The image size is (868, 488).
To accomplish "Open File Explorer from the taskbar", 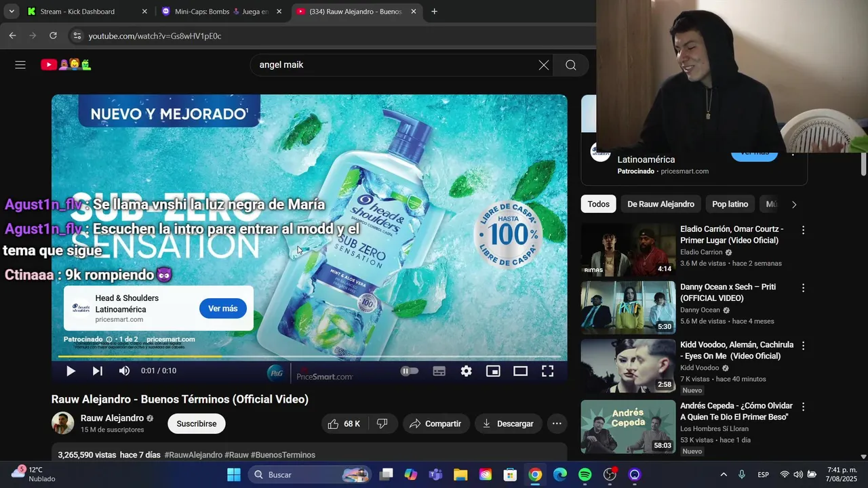I will coord(460,474).
